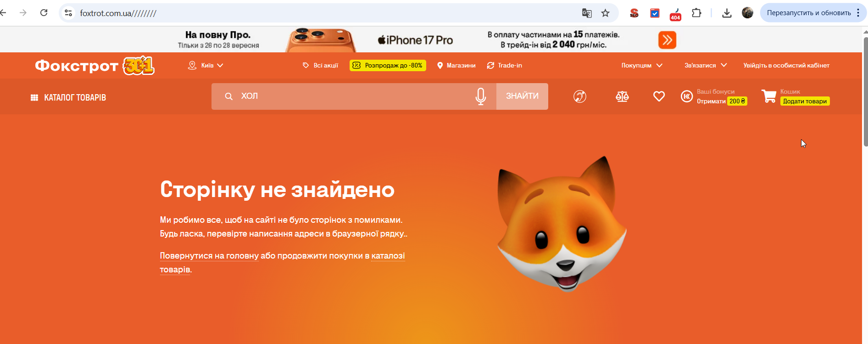Open the red SEO extension icon
Screen dimensions: 868x344
634,13
